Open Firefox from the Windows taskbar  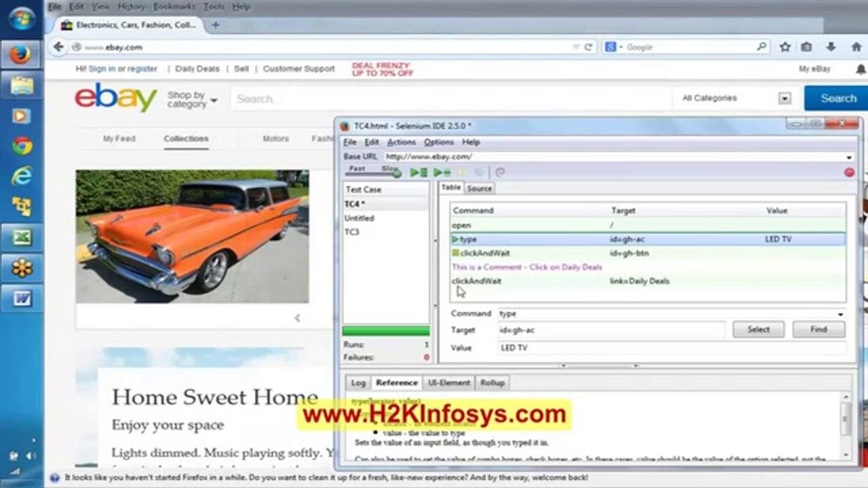(x=21, y=54)
